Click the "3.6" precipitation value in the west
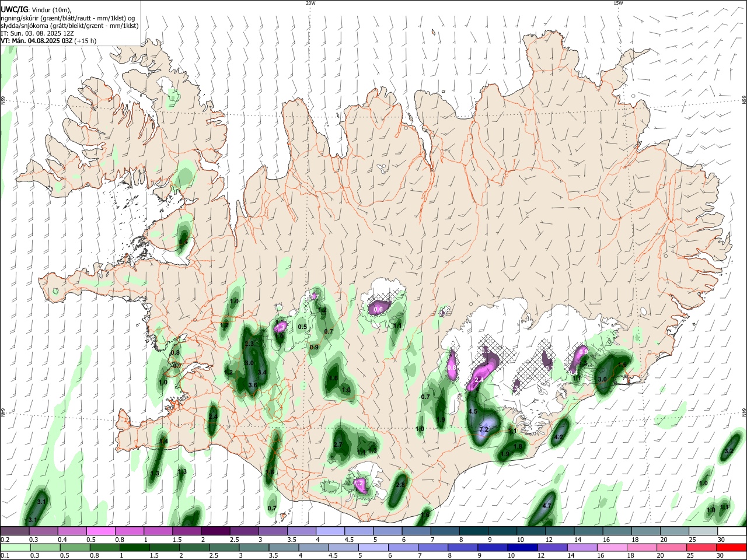 [253, 386]
